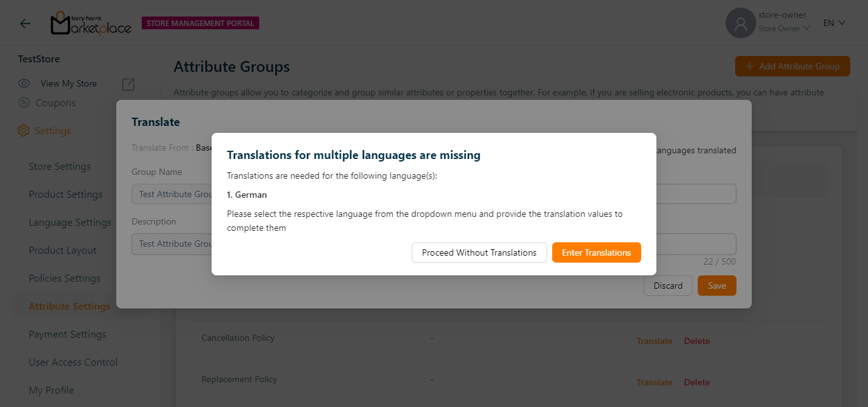The image size is (868, 407).
Task: Open the Store Owner role dropdown
Action: [x=783, y=29]
